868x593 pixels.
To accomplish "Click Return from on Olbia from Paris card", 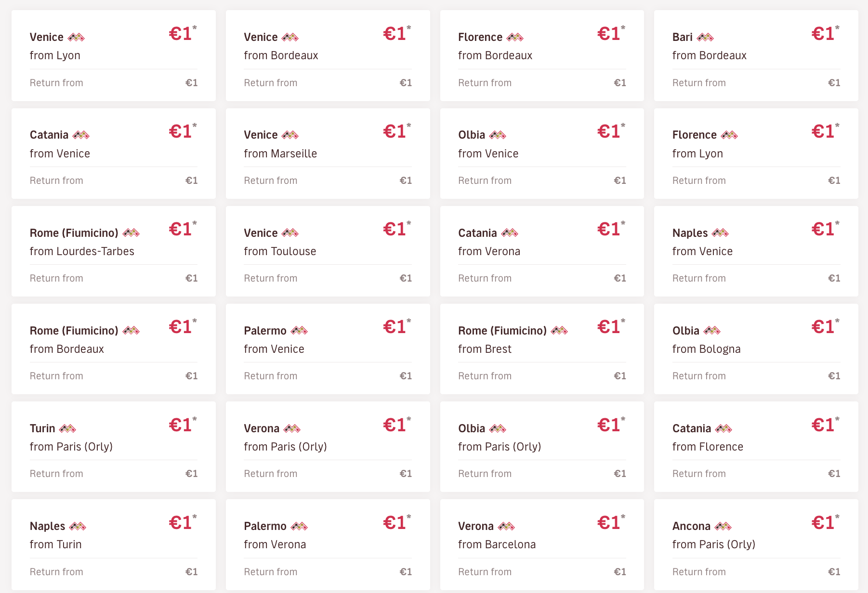I will tap(485, 474).
